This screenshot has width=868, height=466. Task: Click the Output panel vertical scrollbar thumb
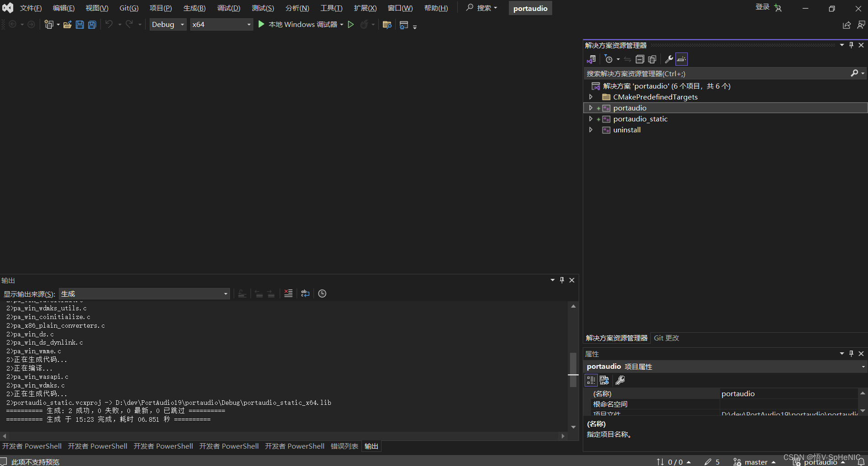click(x=573, y=370)
